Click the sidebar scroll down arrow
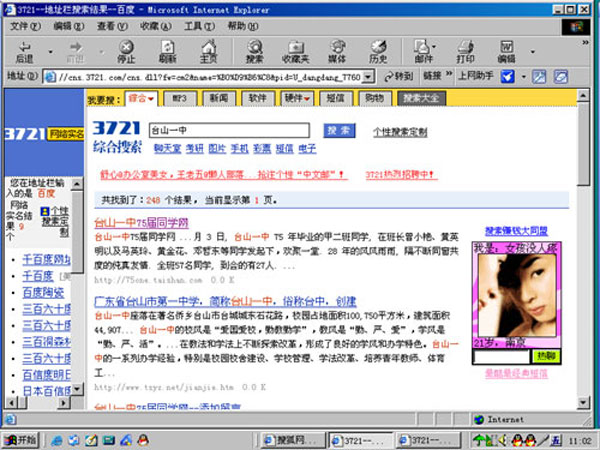The image size is (600, 450). tap(77, 390)
